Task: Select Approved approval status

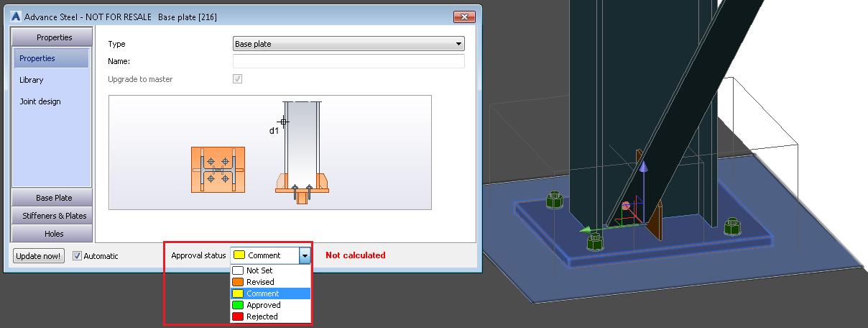Action: point(271,305)
